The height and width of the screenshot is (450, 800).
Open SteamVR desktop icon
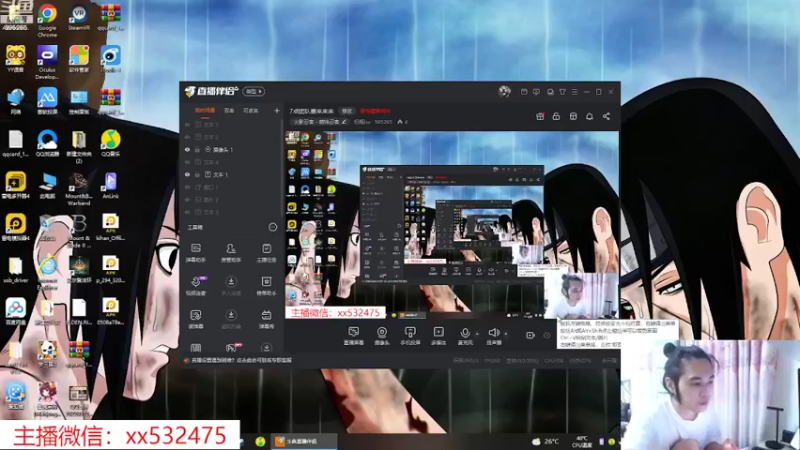(79, 18)
